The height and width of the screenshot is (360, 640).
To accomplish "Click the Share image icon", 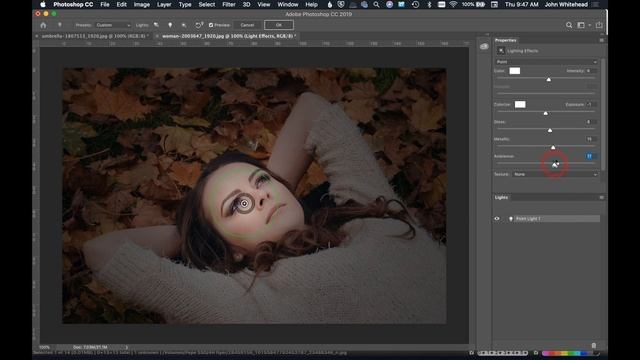I will click(x=599, y=25).
